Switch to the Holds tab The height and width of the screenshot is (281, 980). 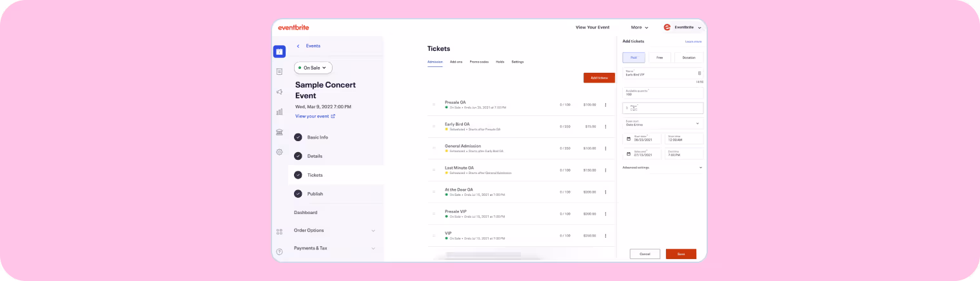click(500, 62)
